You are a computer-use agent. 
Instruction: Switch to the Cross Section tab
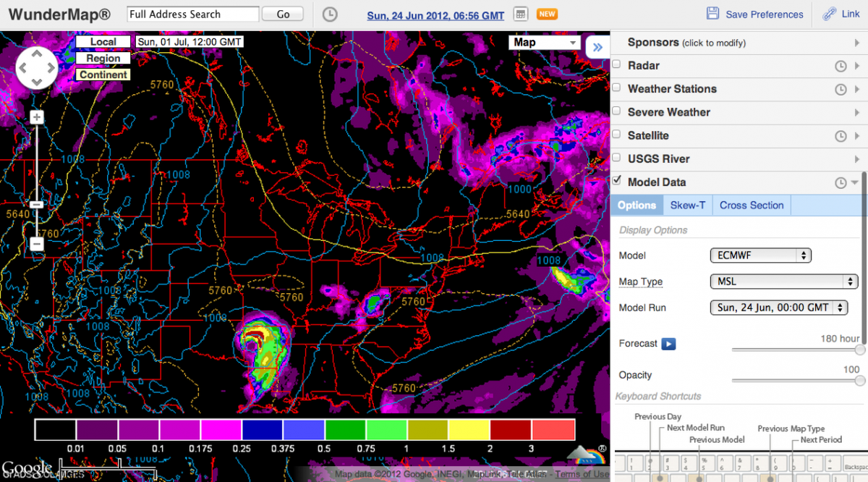(x=752, y=206)
